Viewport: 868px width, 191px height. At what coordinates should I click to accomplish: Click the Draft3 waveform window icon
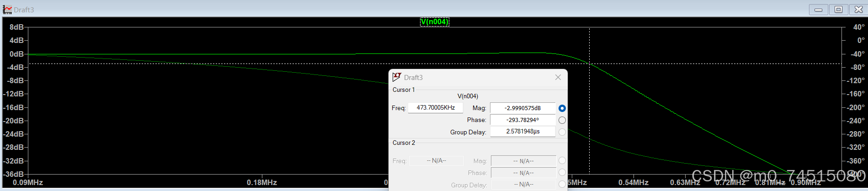pos(7,10)
